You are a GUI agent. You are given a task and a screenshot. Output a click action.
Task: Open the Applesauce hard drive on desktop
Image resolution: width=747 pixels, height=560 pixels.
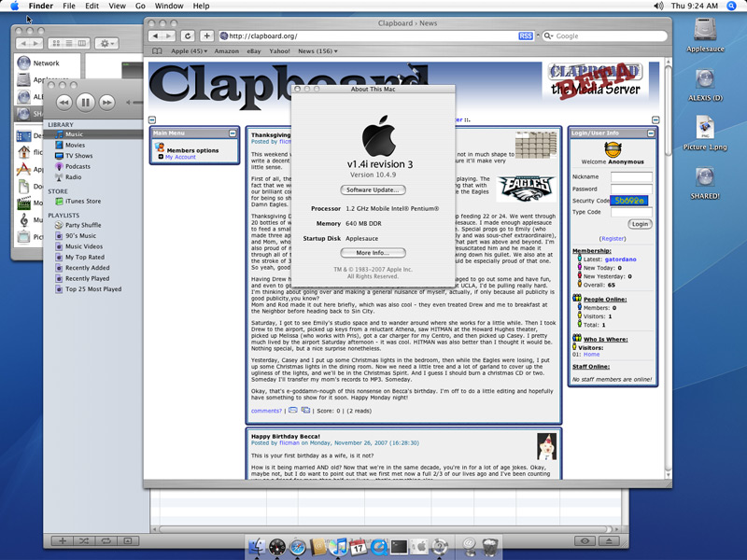click(x=705, y=35)
